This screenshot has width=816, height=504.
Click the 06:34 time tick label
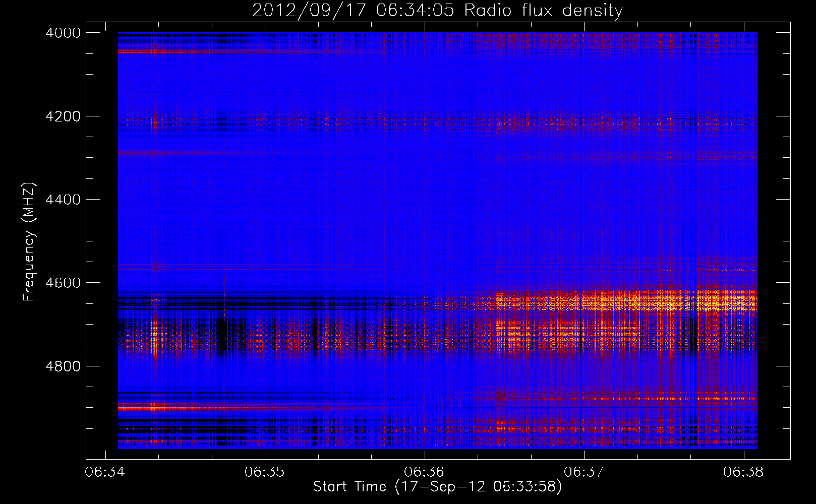pyautogui.click(x=105, y=472)
